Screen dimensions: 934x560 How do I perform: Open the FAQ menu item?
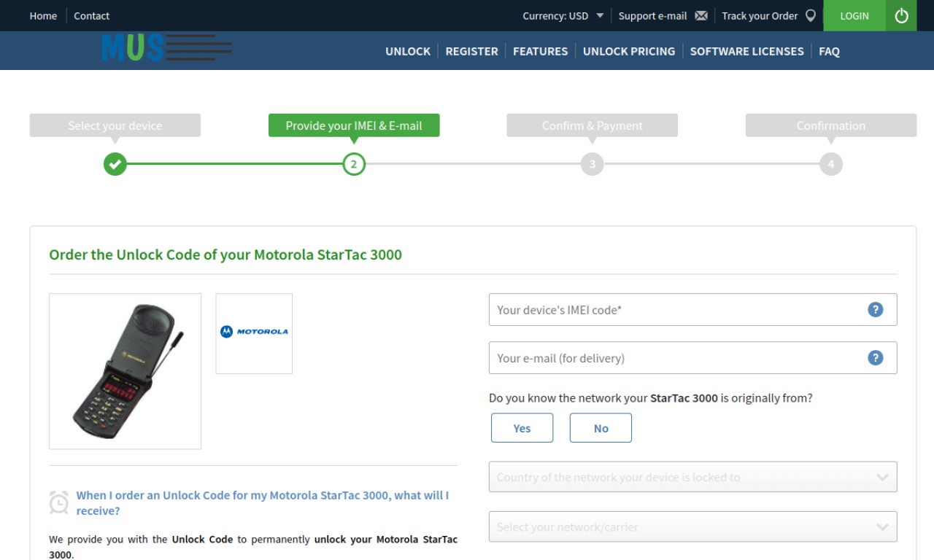pyautogui.click(x=829, y=51)
